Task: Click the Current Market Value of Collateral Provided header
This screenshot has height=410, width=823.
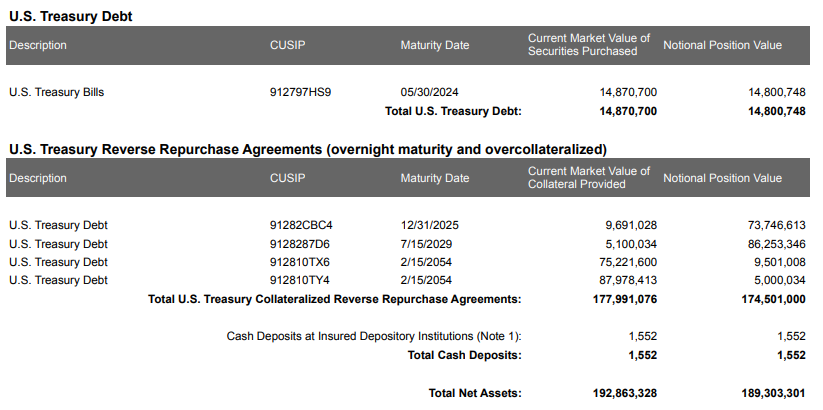Action: click(589, 177)
